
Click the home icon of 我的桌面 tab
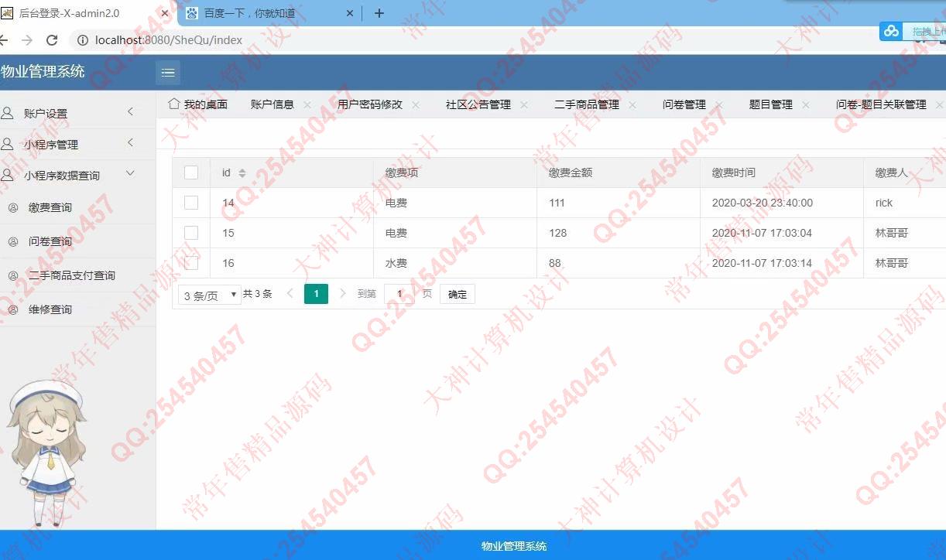point(174,104)
